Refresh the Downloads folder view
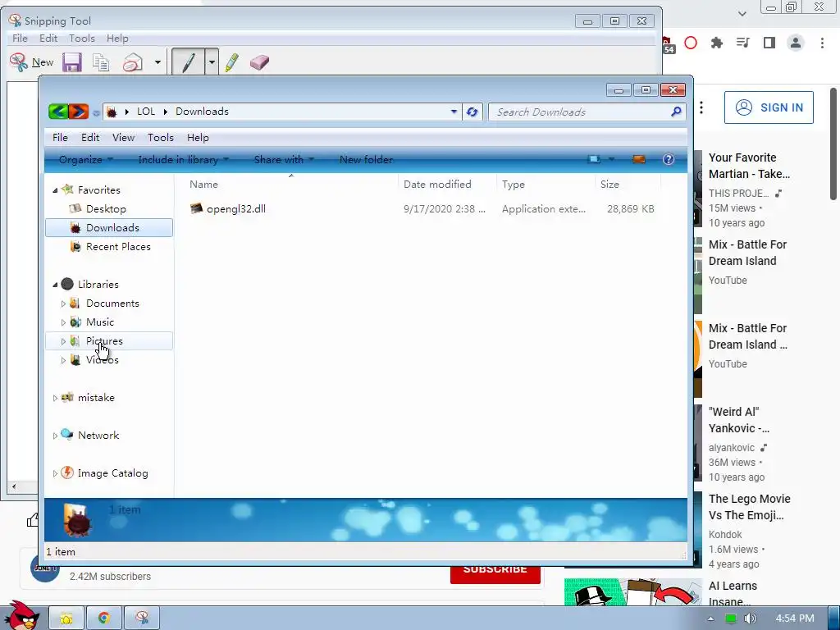The height and width of the screenshot is (630, 840). (x=472, y=112)
